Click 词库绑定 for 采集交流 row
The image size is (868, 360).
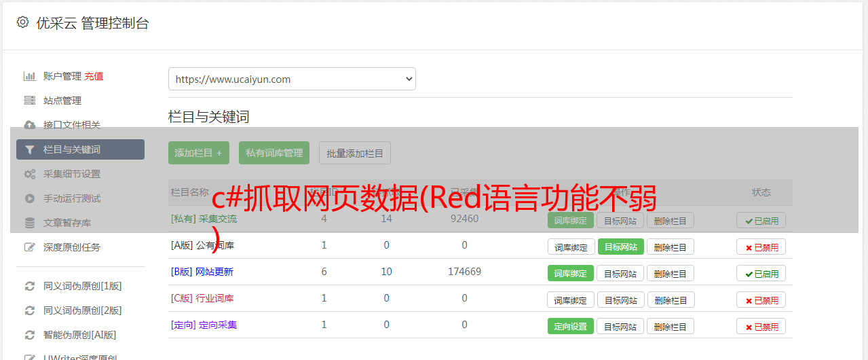pyautogui.click(x=571, y=220)
